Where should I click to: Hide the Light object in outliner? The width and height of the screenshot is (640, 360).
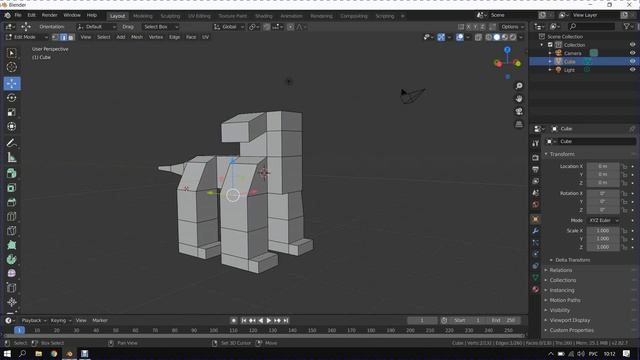632,70
